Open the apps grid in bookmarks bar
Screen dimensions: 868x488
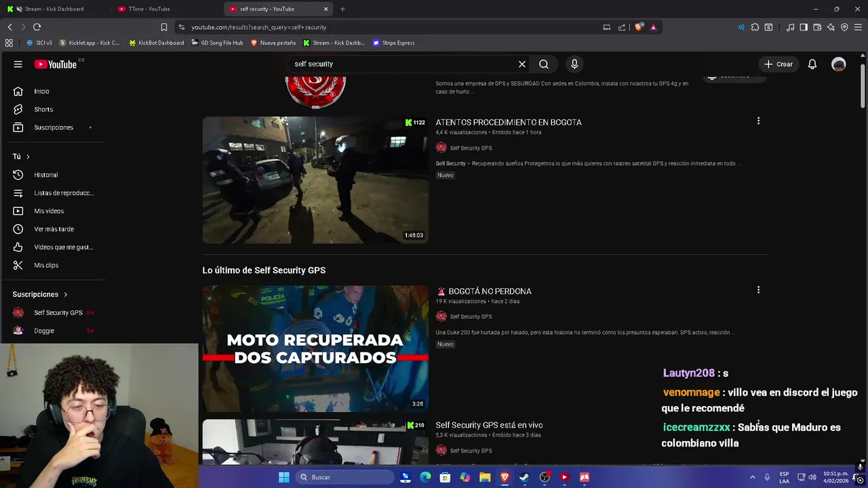(9, 43)
